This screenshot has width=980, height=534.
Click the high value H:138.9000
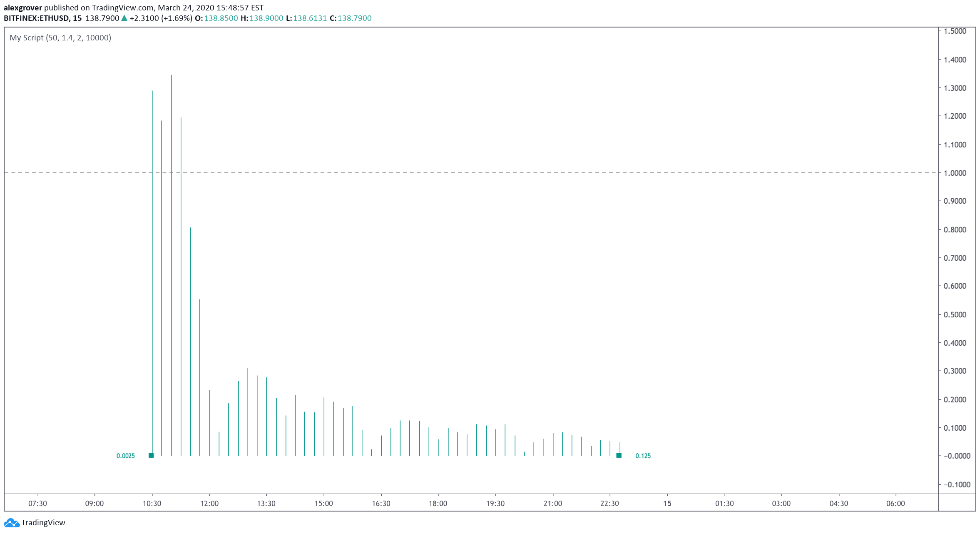click(x=262, y=18)
